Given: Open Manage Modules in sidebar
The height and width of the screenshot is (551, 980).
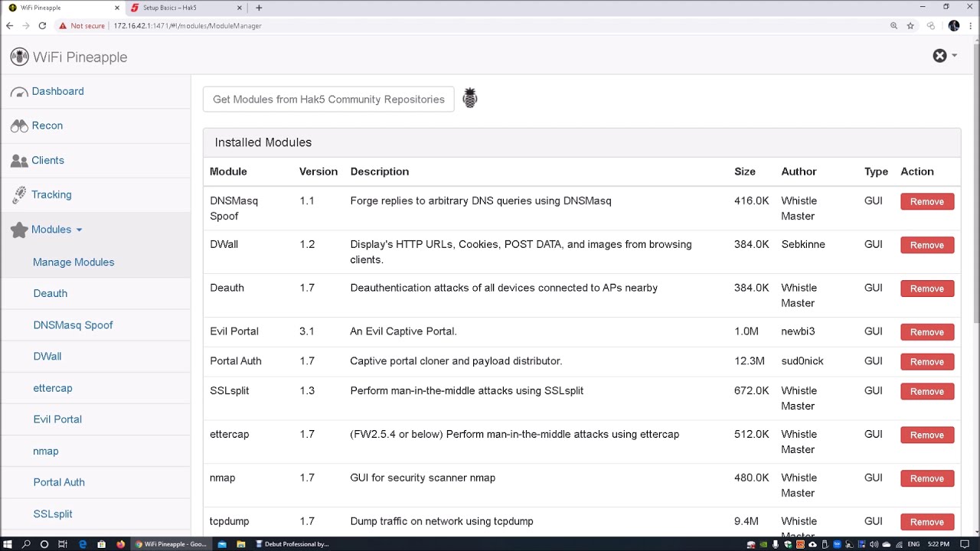Looking at the screenshot, I should pos(73,262).
